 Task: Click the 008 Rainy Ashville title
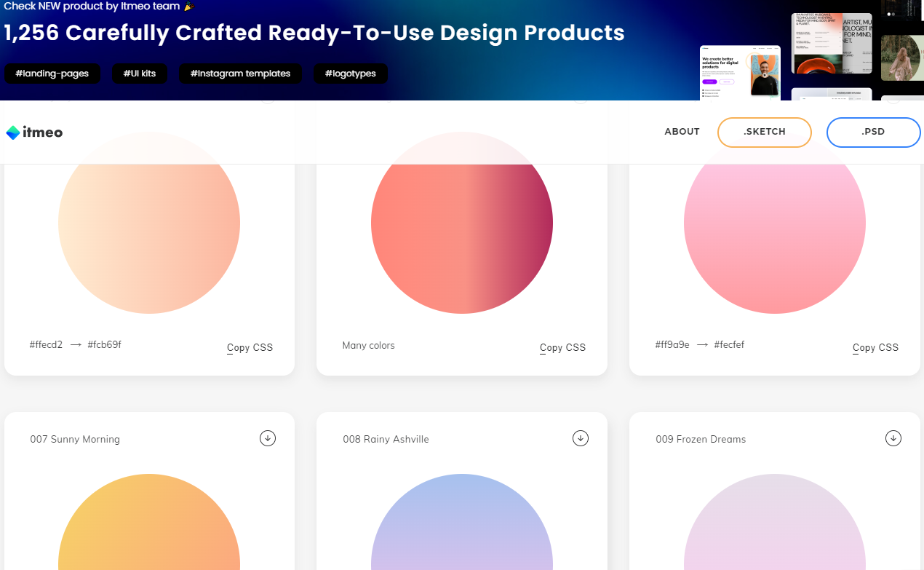386,440
